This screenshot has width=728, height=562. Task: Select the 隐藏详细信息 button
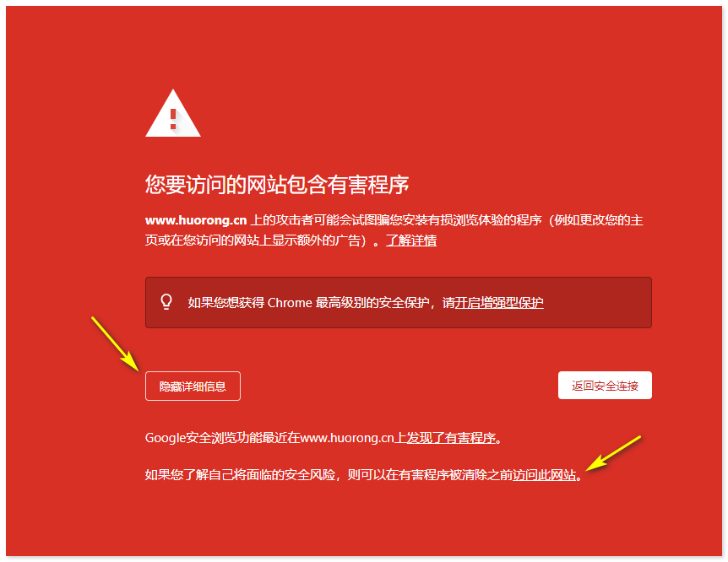pos(193,386)
